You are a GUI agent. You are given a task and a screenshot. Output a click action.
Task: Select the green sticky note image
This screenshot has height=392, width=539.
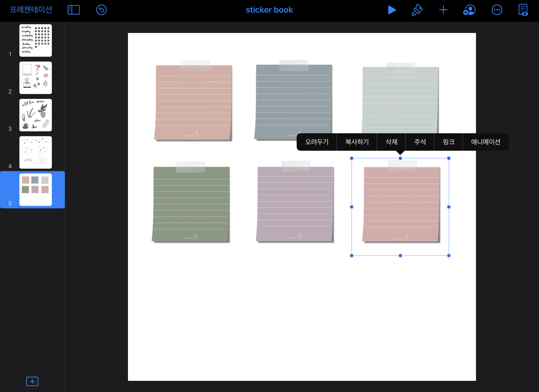click(191, 204)
